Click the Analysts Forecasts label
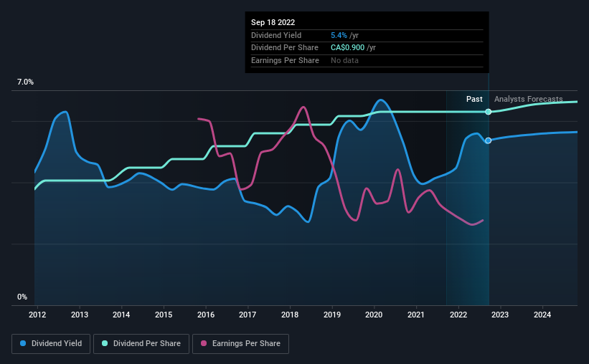The height and width of the screenshot is (364, 589). 528,99
